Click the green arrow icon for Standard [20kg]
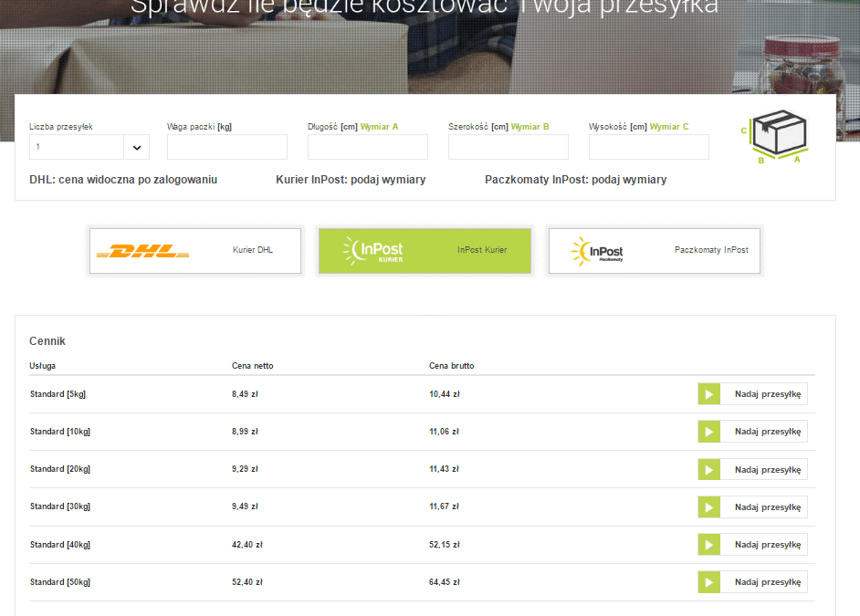860x616 pixels. [x=708, y=470]
